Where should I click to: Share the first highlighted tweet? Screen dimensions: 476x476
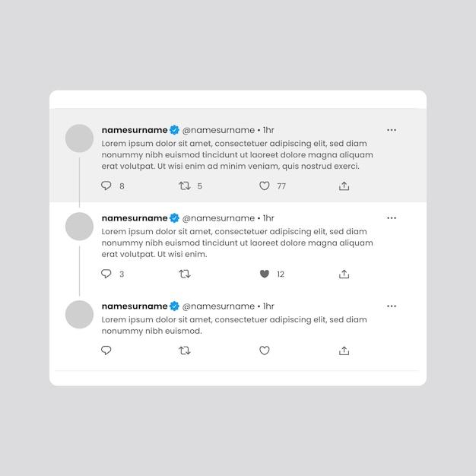coord(344,186)
